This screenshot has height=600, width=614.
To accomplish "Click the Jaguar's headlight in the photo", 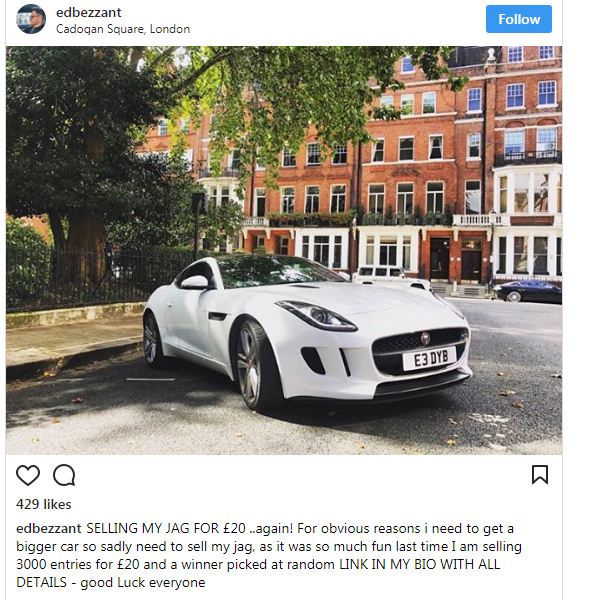I will (316, 315).
